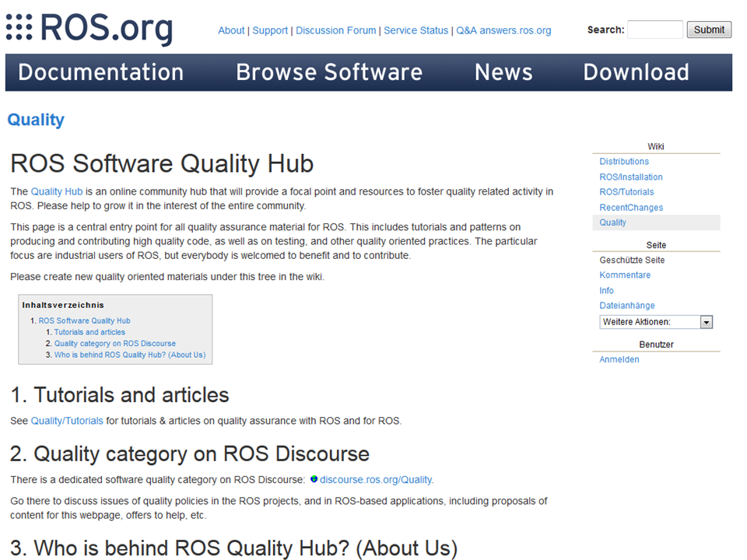Check the Service Status link
747x560 pixels.
point(416,30)
